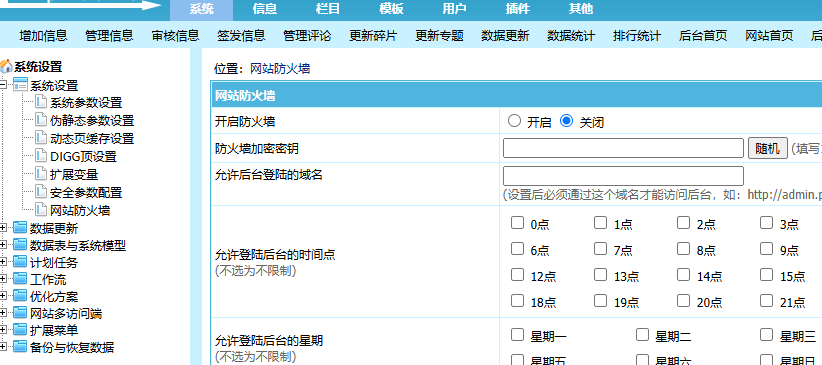Viewport: 822px width, 365px height.
Task: Click the folder icon of 计划任务
Action: click(x=20, y=262)
